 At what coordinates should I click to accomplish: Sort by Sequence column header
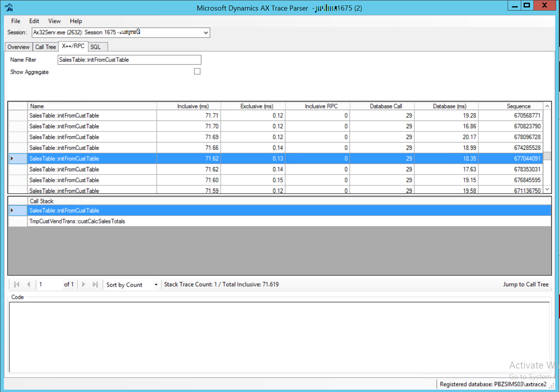pos(511,106)
